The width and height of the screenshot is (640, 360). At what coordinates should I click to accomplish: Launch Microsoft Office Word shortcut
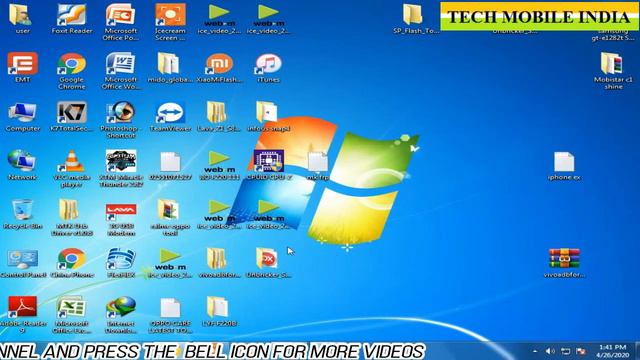pos(120,64)
